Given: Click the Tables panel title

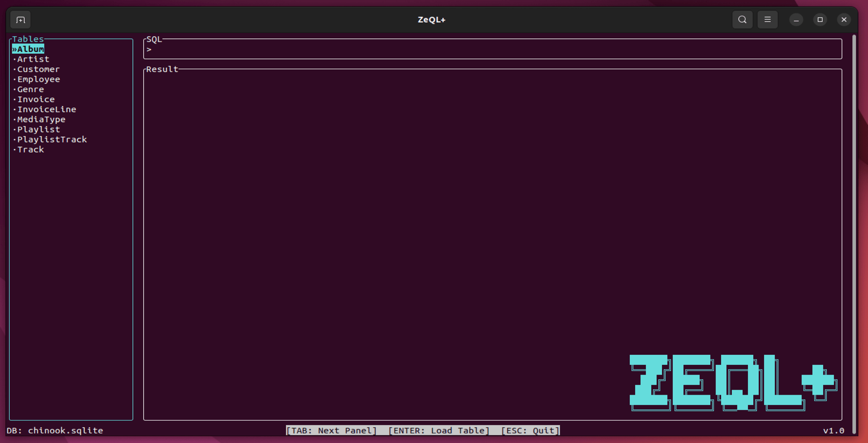Looking at the screenshot, I should pyautogui.click(x=28, y=39).
